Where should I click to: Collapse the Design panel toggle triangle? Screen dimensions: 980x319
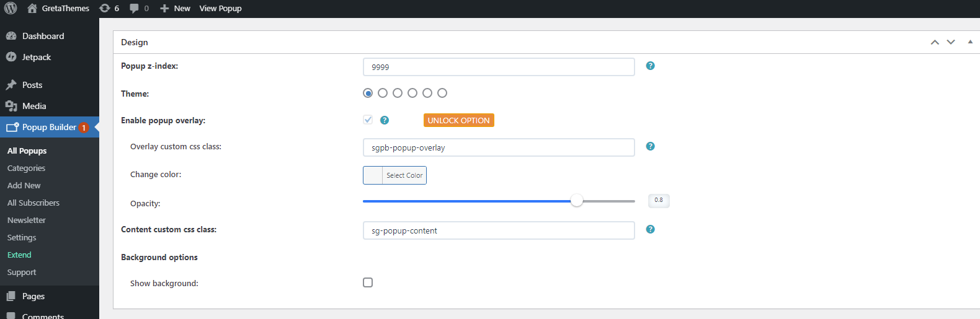(x=970, y=42)
